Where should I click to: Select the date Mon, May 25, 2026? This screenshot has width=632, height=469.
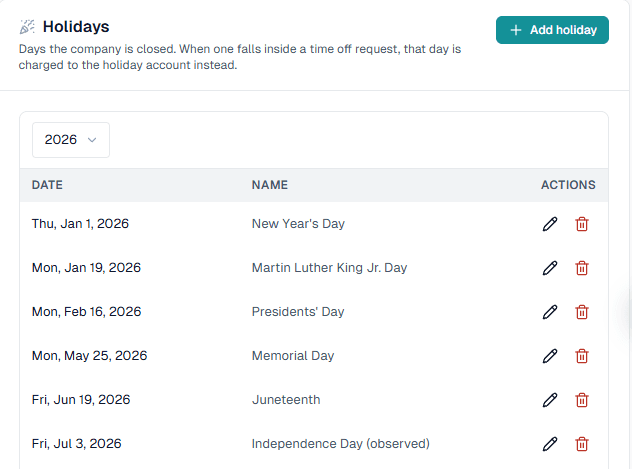click(89, 355)
